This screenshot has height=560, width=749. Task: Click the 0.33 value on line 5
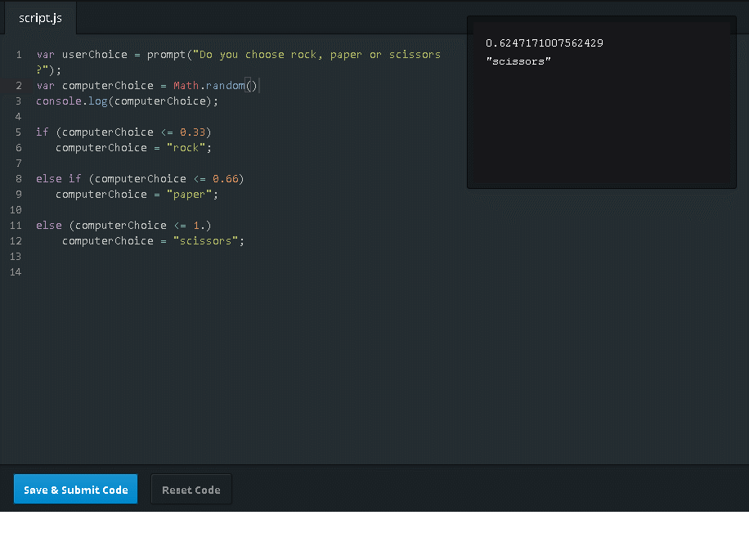[192, 132]
